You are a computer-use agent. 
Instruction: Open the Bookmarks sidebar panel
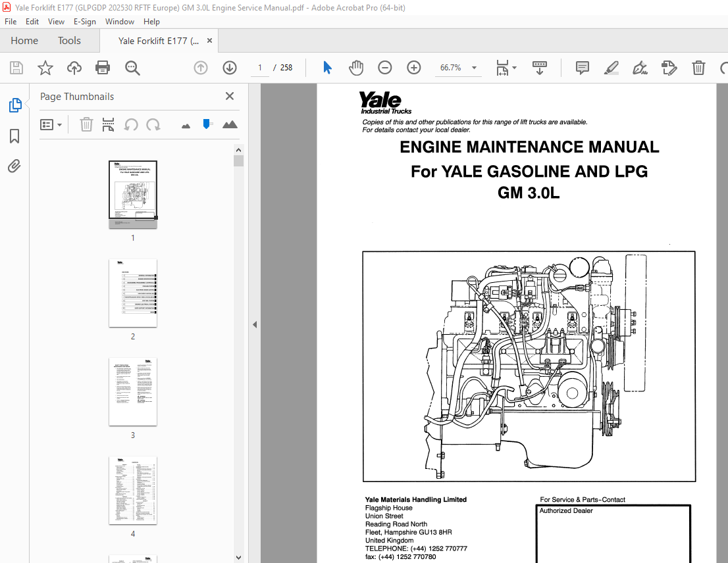(14, 136)
